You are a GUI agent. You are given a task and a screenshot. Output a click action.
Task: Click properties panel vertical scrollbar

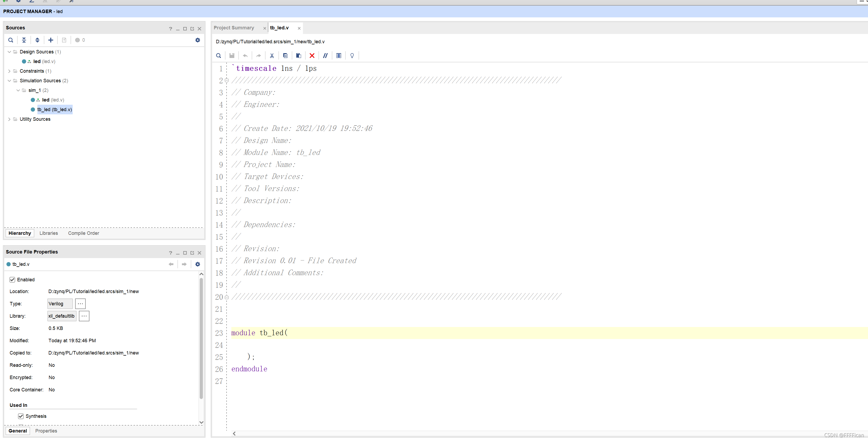tap(201, 338)
